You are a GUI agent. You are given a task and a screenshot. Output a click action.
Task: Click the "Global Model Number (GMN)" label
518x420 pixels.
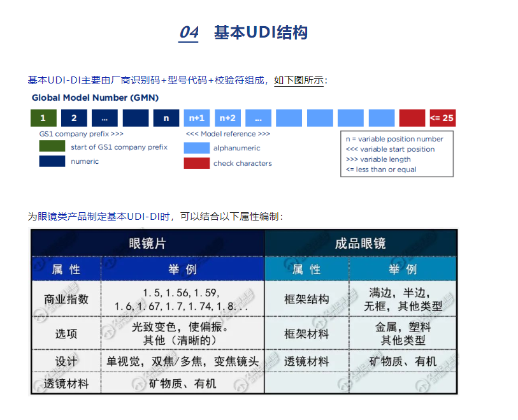click(x=95, y=98)
